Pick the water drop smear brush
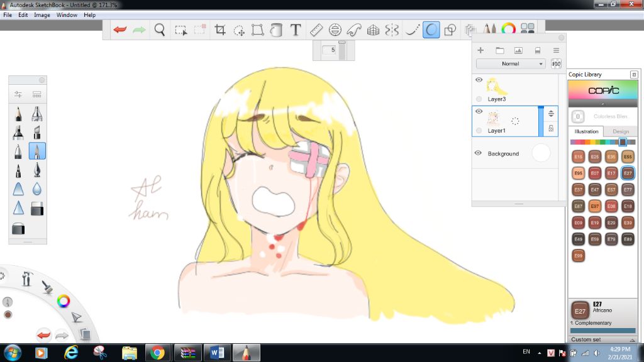The image size is (644, 362). pos(37,189)
